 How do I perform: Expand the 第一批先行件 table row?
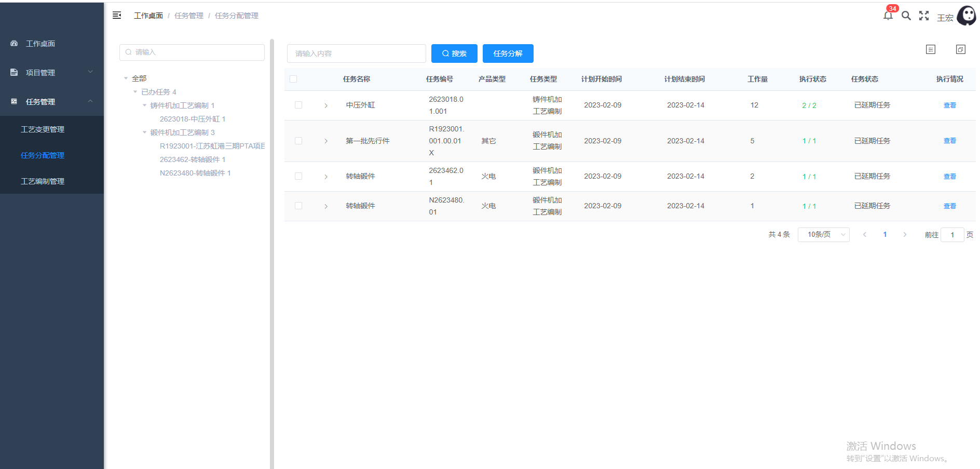pyautogui.click(x=326, y=141)
